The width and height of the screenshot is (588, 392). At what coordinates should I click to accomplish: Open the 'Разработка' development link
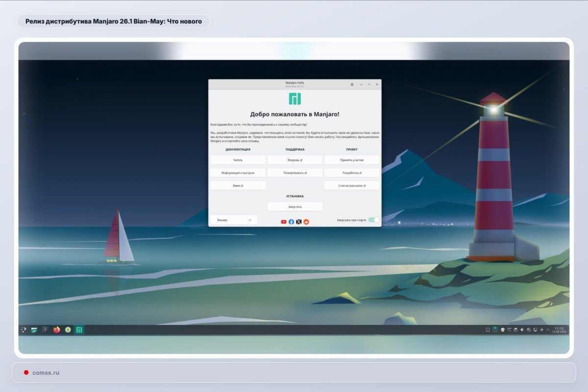(352, 172)
